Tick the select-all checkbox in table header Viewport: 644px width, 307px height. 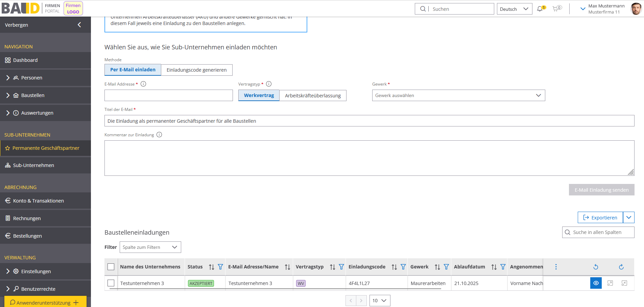pos(111,267)
